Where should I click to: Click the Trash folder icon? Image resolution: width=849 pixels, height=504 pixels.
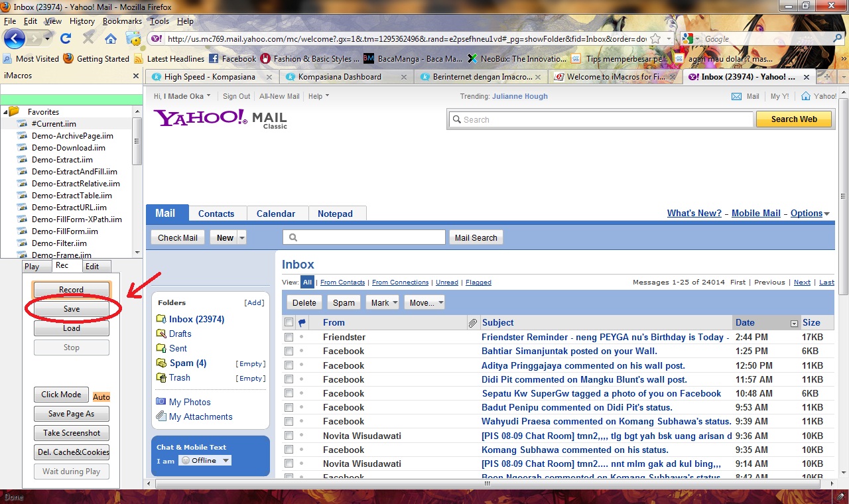(161, 377)
